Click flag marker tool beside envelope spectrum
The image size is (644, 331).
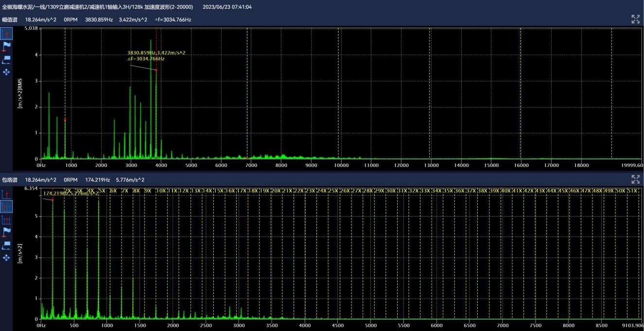pos(6,232)
